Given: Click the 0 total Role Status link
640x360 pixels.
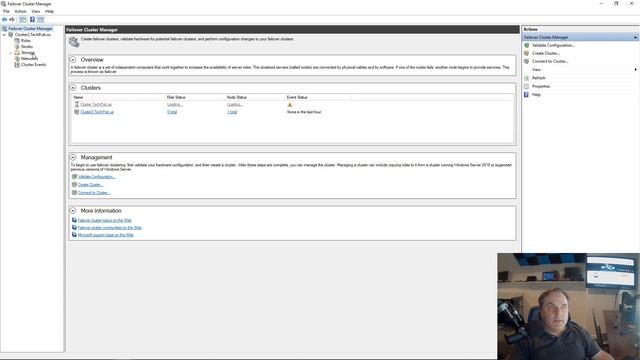Looking at the screenshot, I should 172,112.
